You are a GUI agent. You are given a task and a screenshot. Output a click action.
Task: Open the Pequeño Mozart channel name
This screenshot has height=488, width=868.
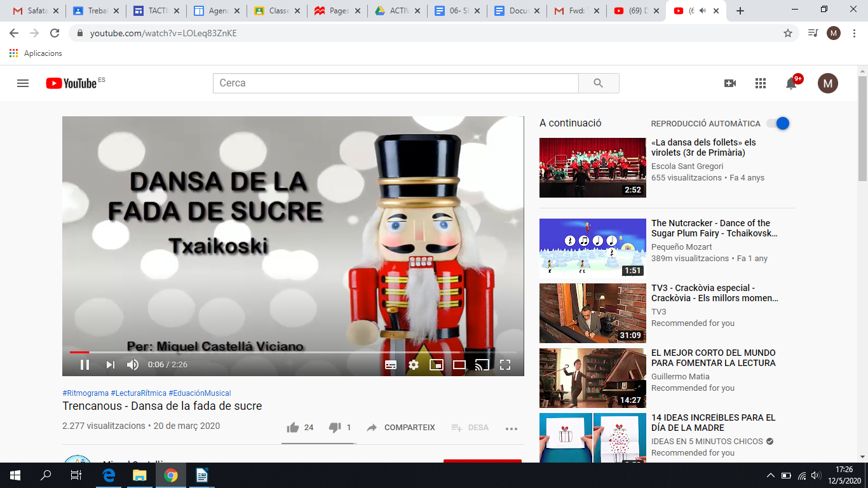682,247
